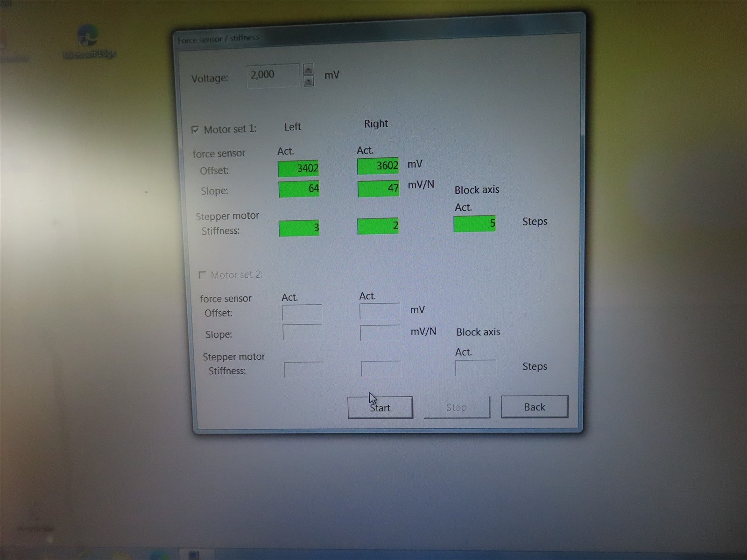747x560 pixels.
Task: Select Motor set 1 left offset field 3402
Action: point(298,168)
